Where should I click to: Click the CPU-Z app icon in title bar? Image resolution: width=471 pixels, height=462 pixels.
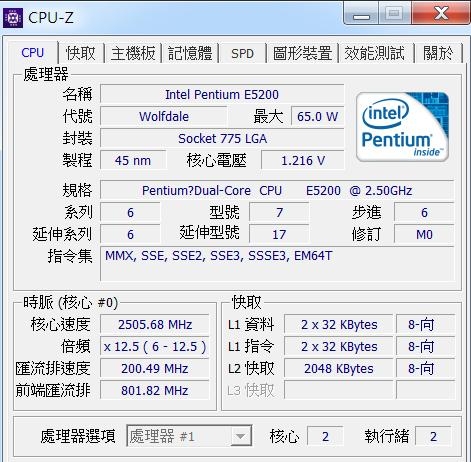tap(13, 17)
